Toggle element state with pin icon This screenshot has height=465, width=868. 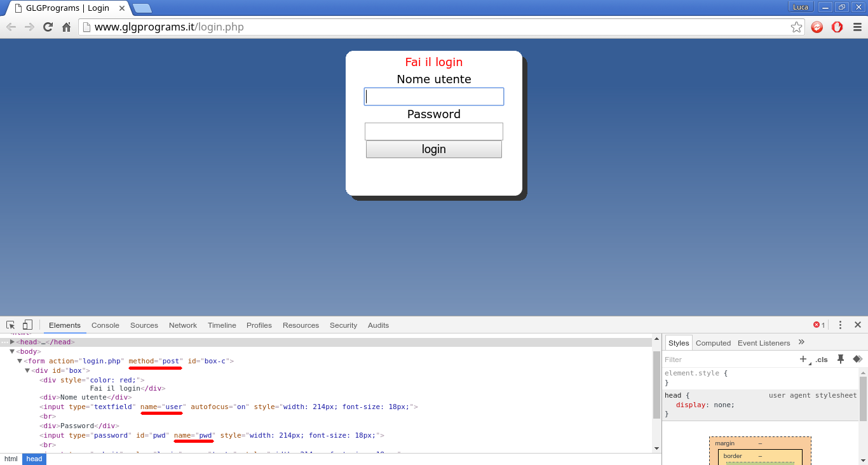tap(840, 359)
